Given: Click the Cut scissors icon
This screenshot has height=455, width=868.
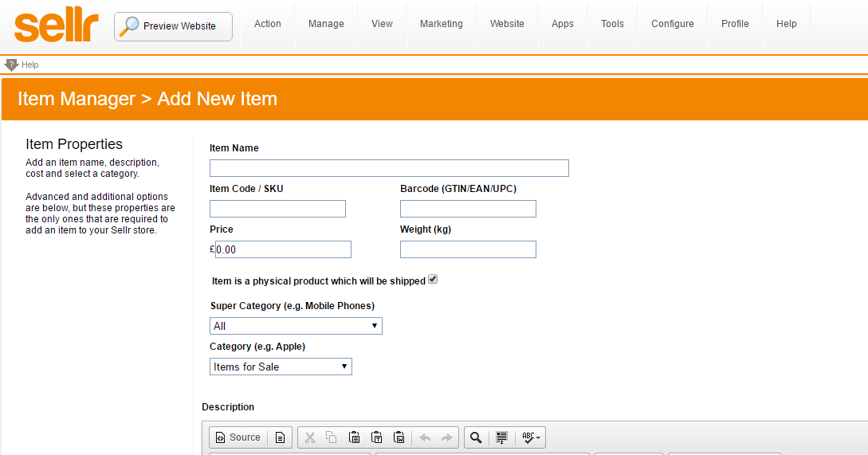Looking at the screenshot, I should pyautogui.click(x=310, y=437).
